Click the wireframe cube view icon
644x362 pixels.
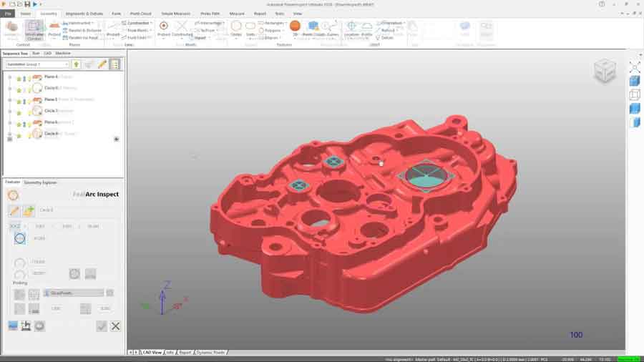pyautogui.click(x=635, y=95)
